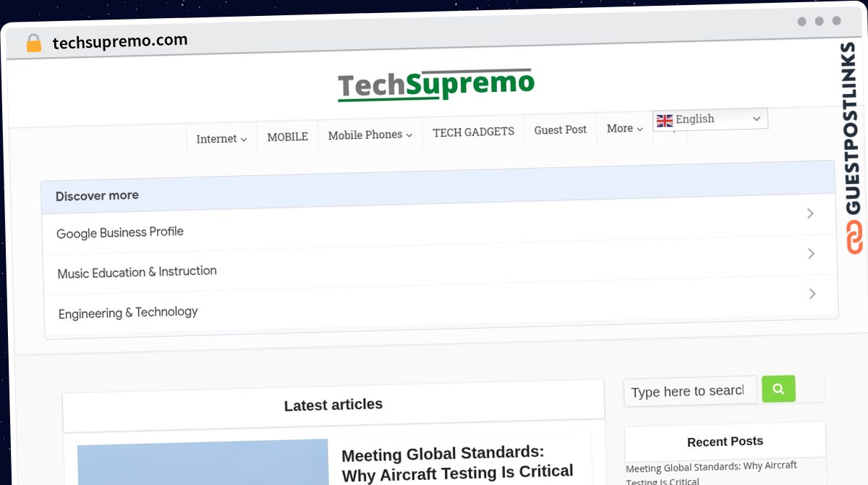Viewport: 868px width, 485px height.
Task: Expand the Internet menu
Action: [221, 139]
